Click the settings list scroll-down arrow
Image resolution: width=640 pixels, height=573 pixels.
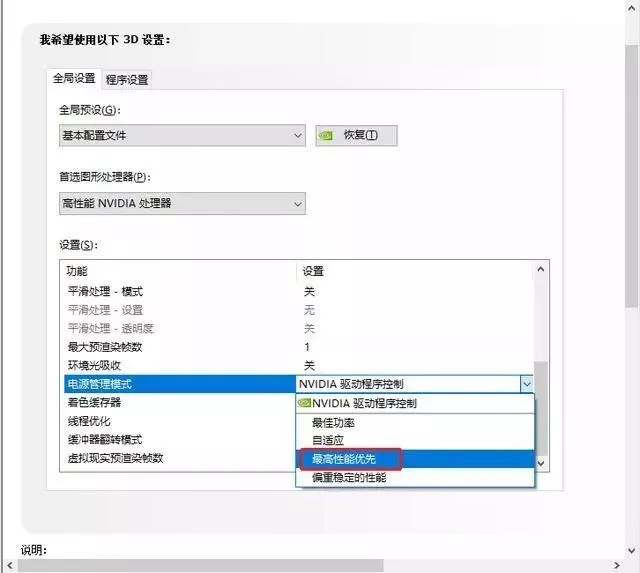point(541,463)
